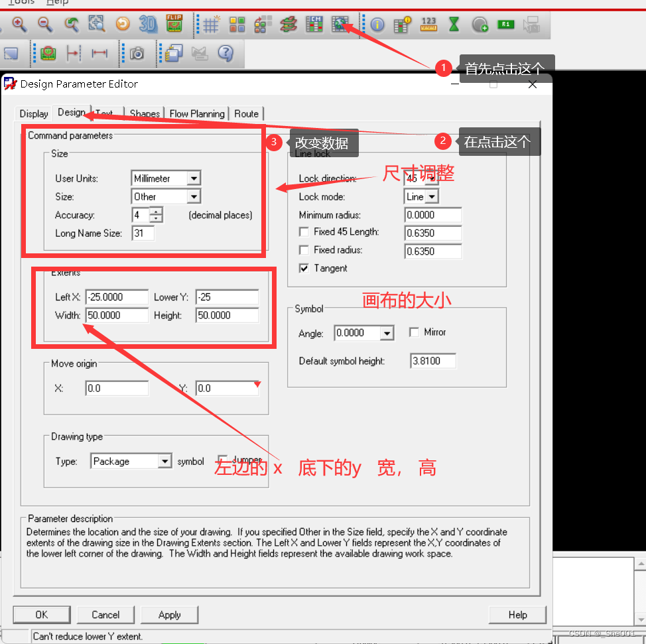
Task: Switch to the Display tab
Action: click(x=34, y=113)
